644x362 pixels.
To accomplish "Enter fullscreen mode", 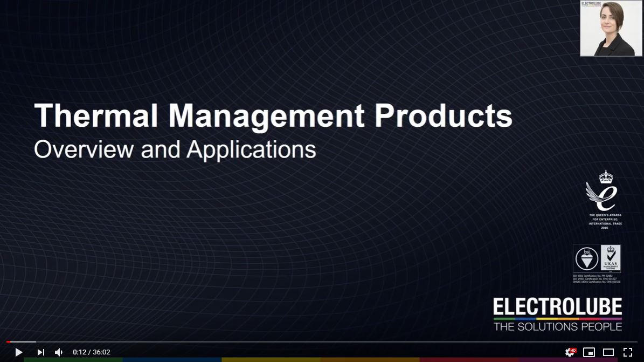I will click(627, 352).
